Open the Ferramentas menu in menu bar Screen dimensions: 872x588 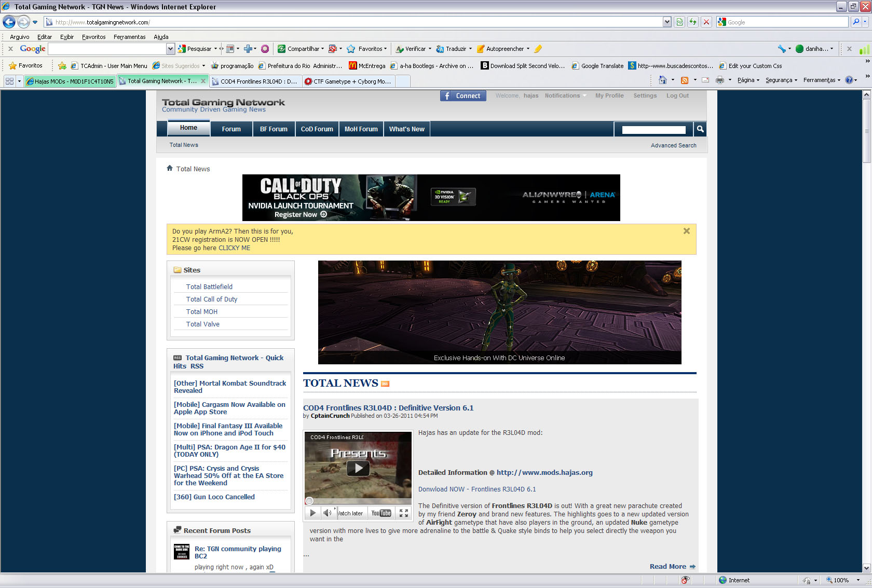(129, 37)
